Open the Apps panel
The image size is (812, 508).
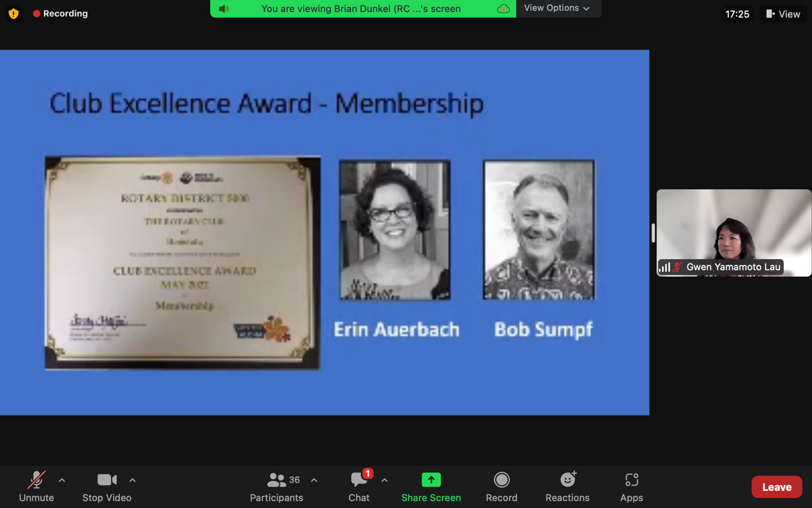pyautogui.click(x=631, y=487)
